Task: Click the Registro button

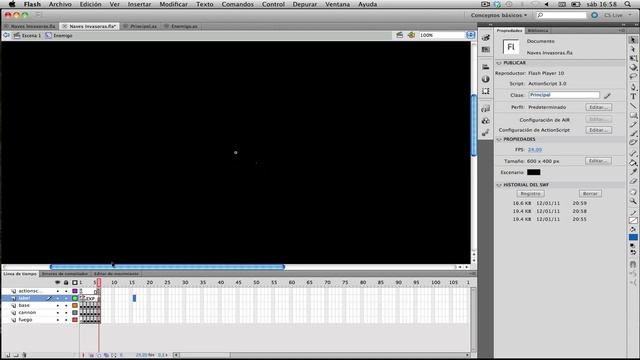Action: click(530, 193)
